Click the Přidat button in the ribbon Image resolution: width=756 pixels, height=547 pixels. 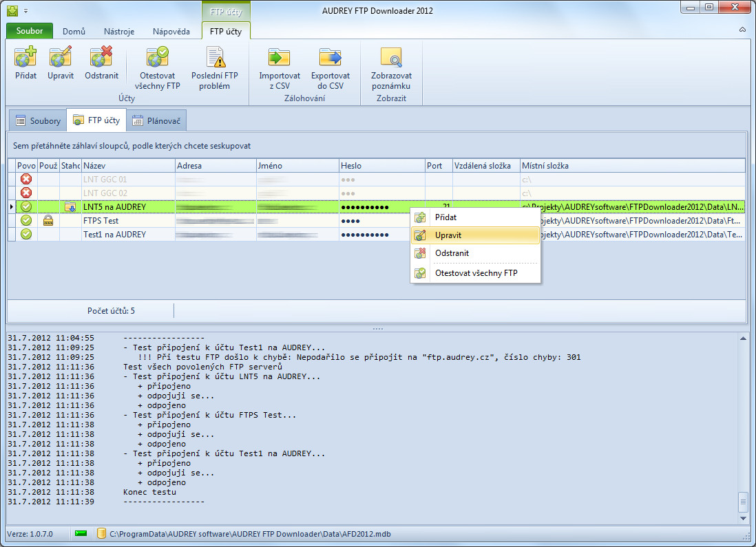click(x=25, y=63)
